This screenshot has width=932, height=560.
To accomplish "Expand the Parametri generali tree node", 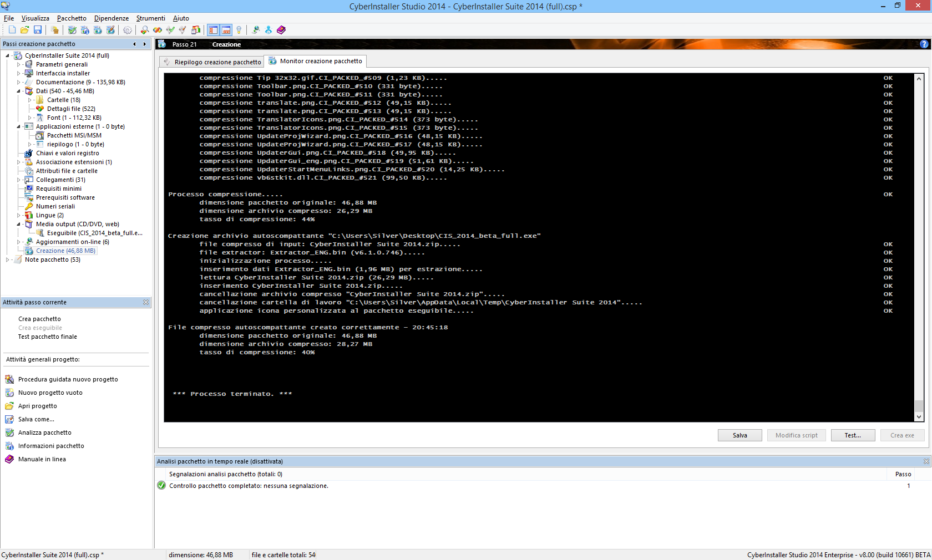I will pos(18,64).
